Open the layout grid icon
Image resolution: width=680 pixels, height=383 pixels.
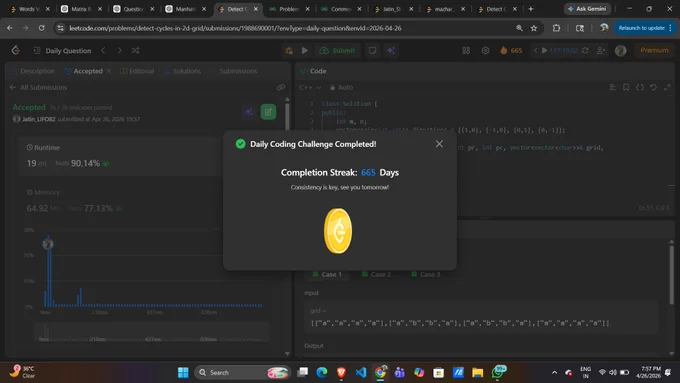pos(466,50)
